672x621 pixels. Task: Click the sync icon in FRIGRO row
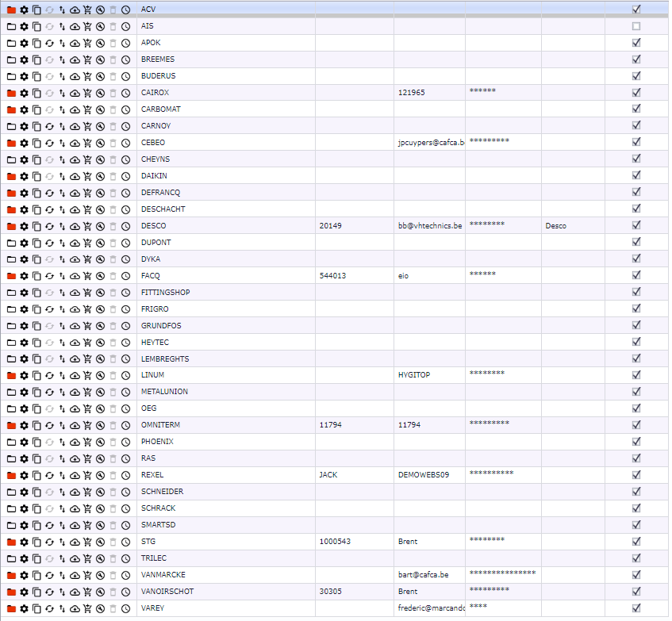click(x=50, y=309)
